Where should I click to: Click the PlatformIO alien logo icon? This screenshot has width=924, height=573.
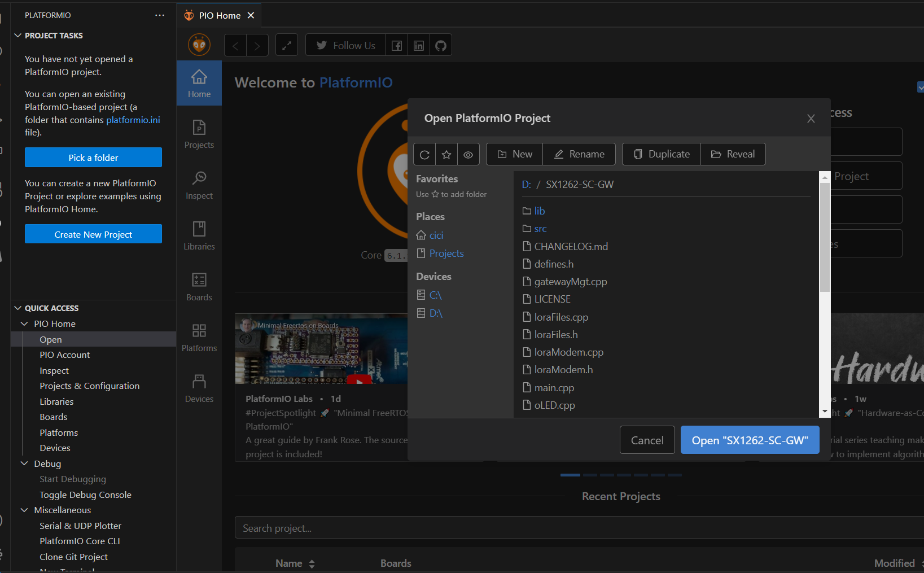tap(199, 45)
